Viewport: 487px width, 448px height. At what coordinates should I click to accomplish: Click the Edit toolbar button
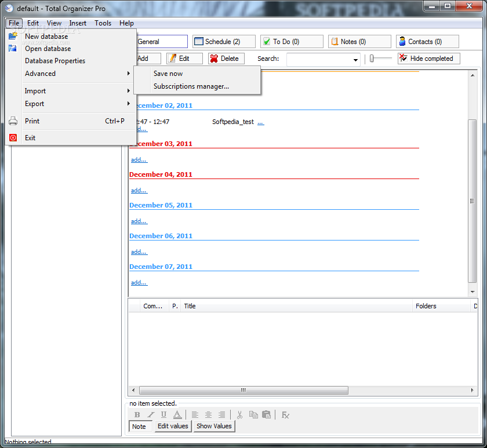pos(184,59)
